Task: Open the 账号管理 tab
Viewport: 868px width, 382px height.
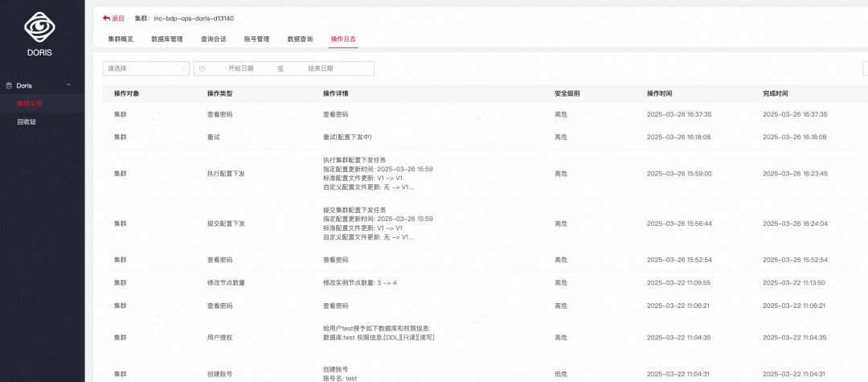Action: point(257,39)
